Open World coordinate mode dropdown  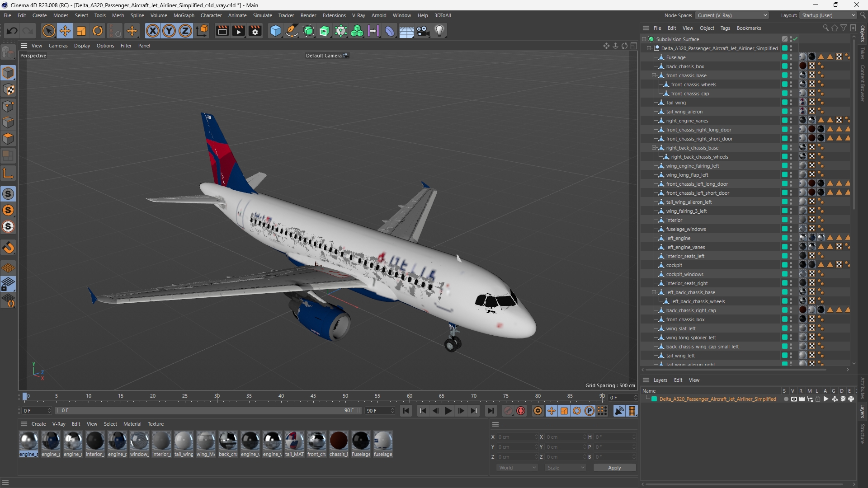(x=517, y=468)
